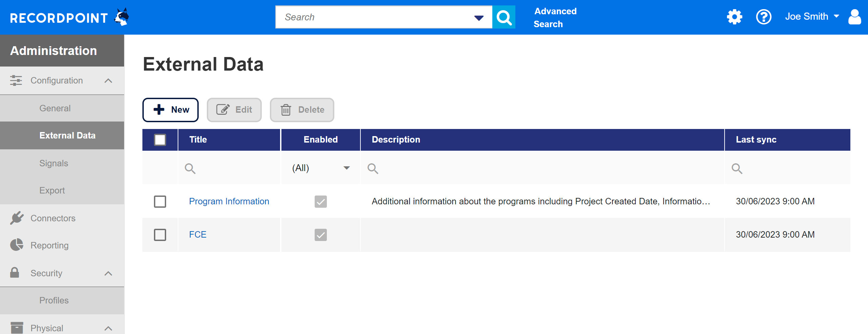Open the Program Information link

(x=229, y=201)
